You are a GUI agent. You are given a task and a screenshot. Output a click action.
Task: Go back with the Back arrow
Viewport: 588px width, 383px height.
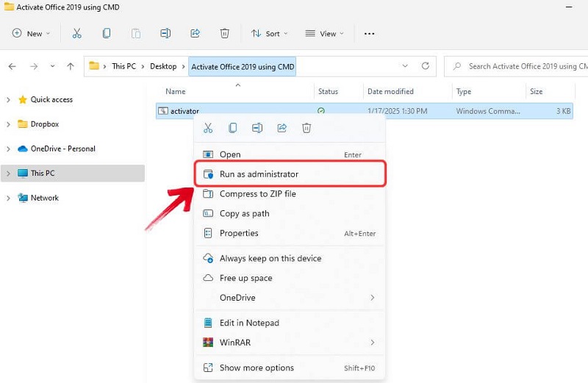(x=12, y=66)
